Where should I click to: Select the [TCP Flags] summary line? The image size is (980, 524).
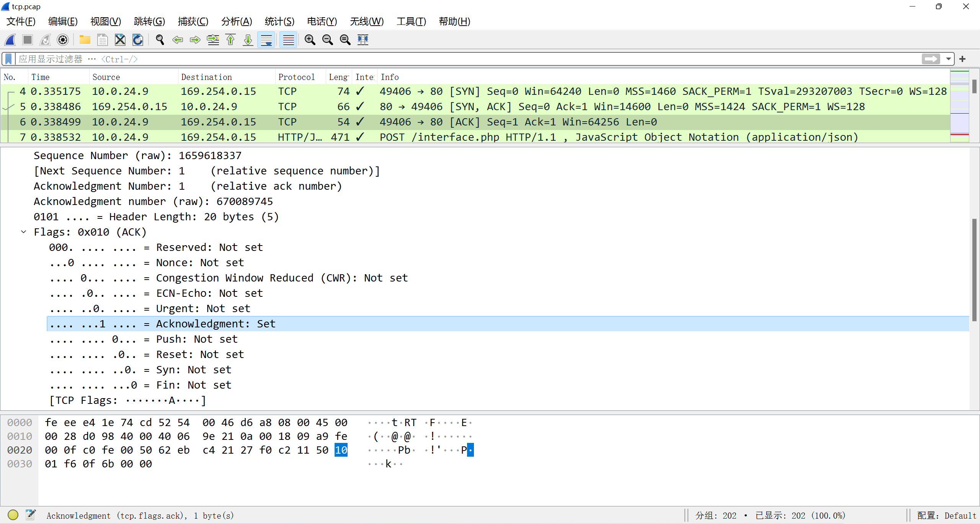tap(127, 400)
